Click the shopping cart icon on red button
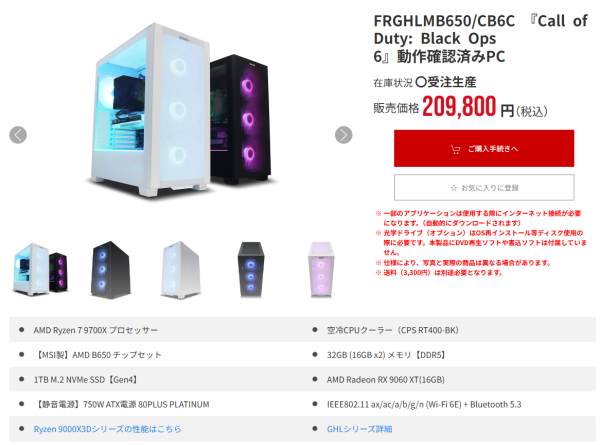The width and height of the screenshot is (600, 445). click(455, 149)
